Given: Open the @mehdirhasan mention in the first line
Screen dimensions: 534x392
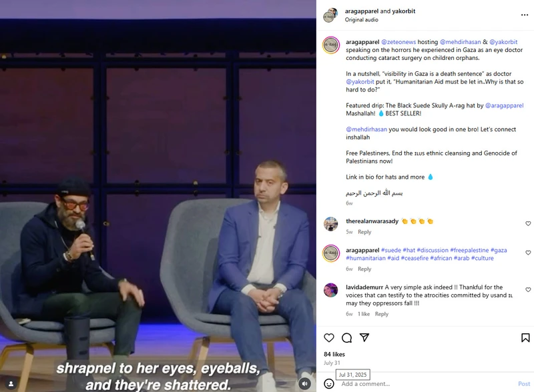Looking at the screenshot, I should [x=461, y=42].
